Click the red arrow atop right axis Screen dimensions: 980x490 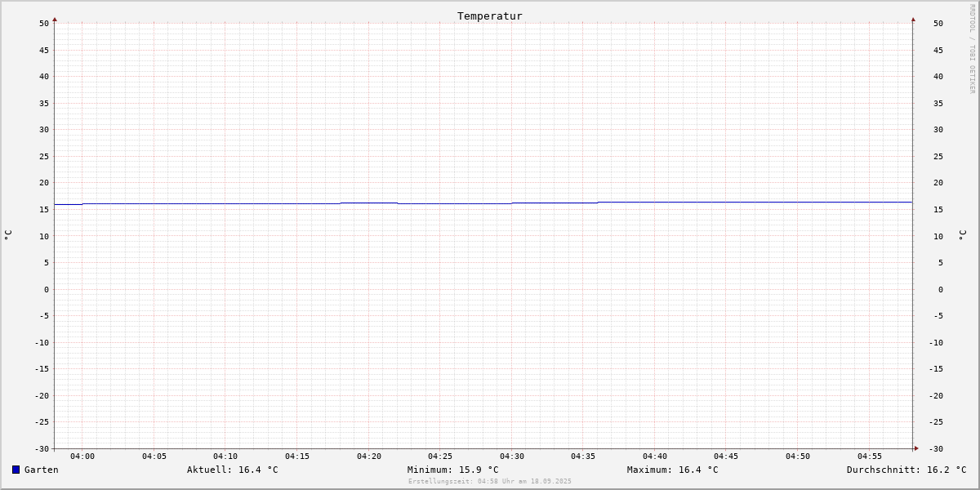(913, 19)
